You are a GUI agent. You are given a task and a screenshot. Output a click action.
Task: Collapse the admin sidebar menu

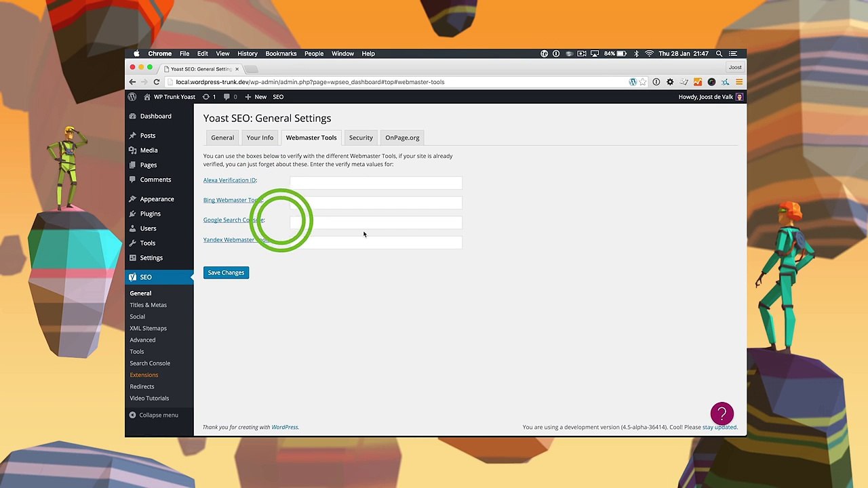(x=154, y=415)
